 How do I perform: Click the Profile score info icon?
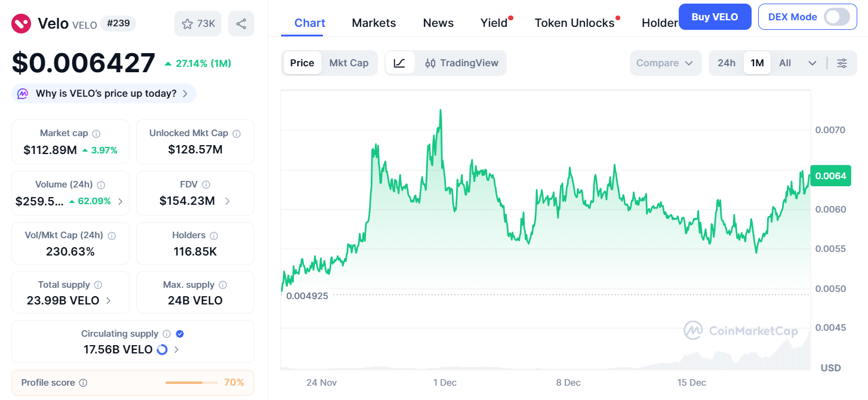coord(84,383)
